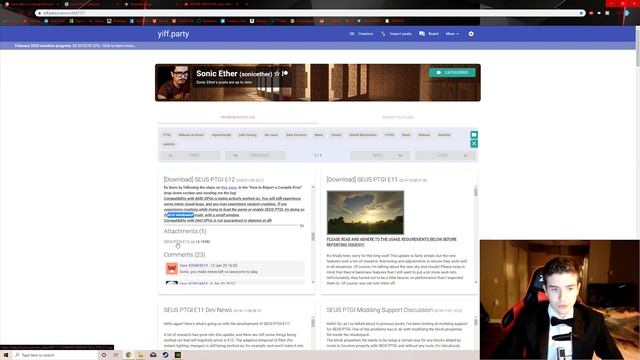The width and height of the screenshot is (640, 360).
Task: Open Chrome from the taskbar
Action: (128, 355)
